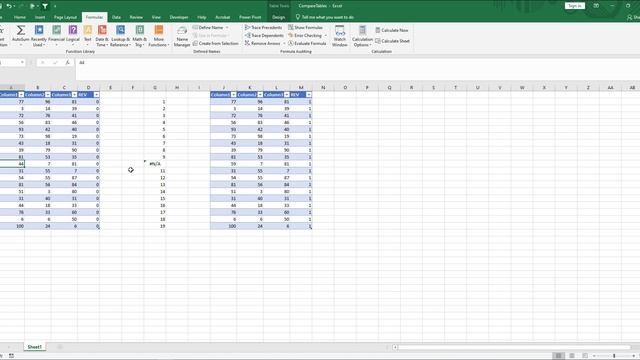Open More Functions menu
Screen dimensions: 640x360
159,36
